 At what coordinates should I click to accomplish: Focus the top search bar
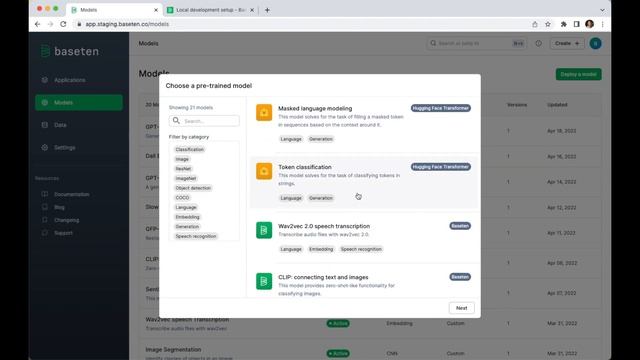tap(477, 43)
